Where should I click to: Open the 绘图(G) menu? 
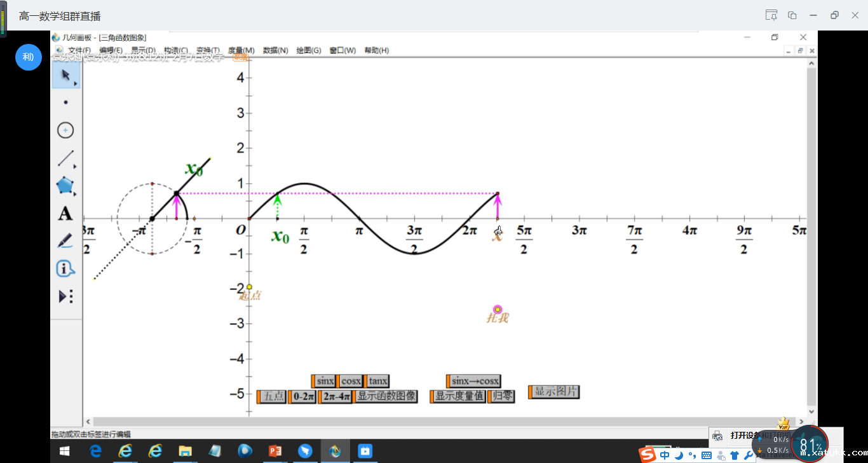(309, 51)
